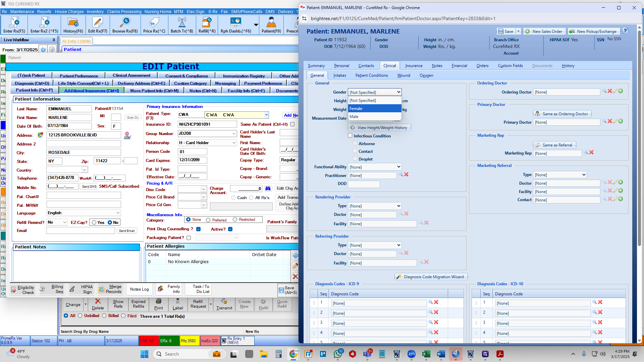Click View Height/Weight History button
Image resolution: width=644 pixels, height=362 pixels.
click(379, 128)
